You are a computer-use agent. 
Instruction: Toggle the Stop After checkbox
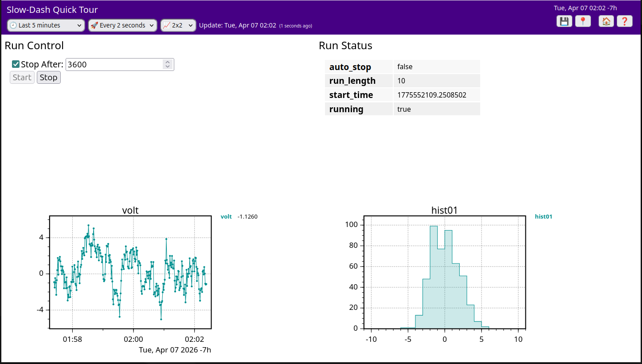pos(16,64)
